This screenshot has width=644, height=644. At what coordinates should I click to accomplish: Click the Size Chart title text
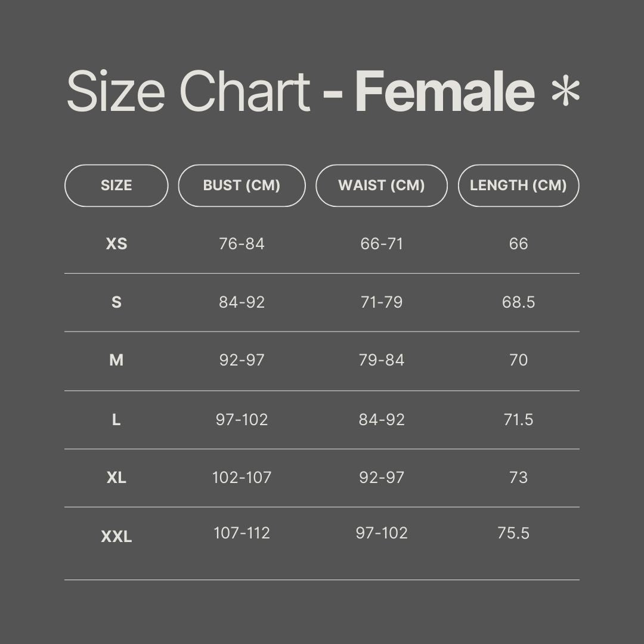point(188,92)
